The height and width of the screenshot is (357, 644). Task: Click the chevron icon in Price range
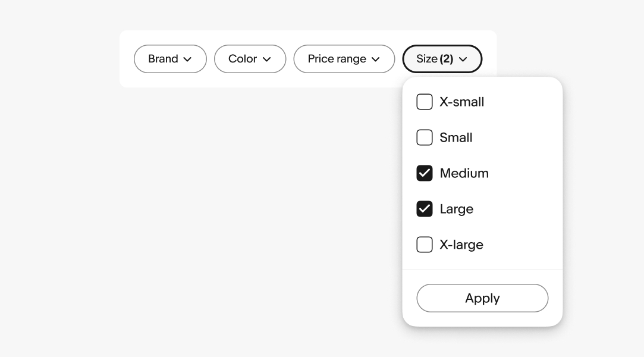375,59
